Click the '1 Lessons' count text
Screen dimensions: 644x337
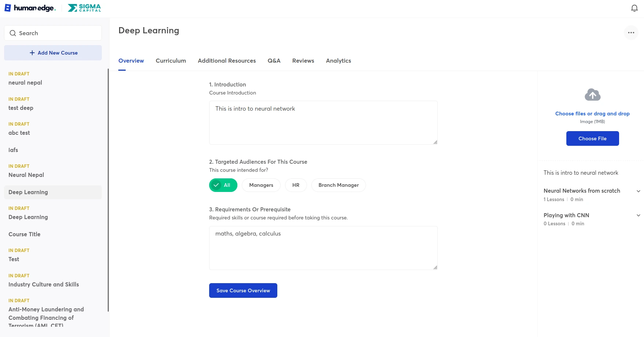coord(554,200)
